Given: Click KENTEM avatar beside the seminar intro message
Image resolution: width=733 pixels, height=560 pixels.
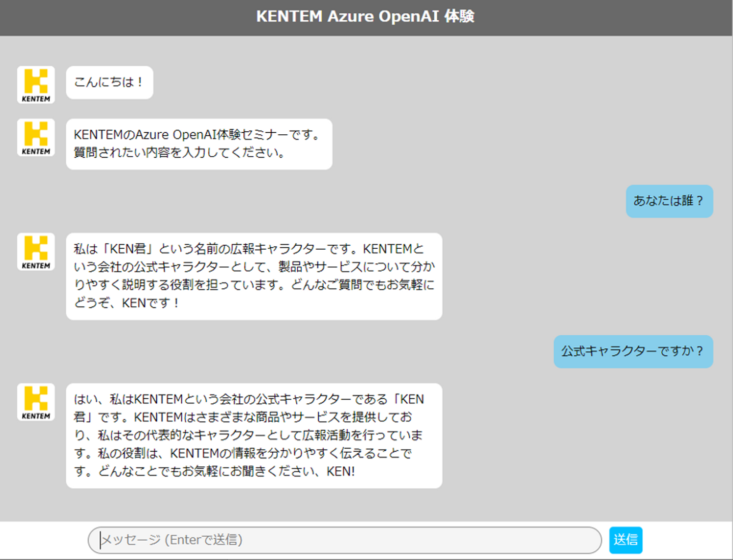Looking at the screenshot, I should click(36, 137).
